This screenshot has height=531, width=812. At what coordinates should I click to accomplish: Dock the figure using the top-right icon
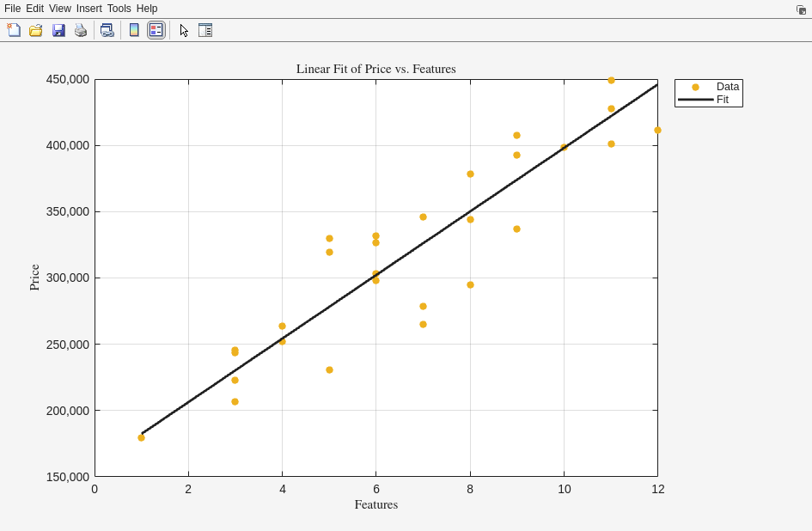click(x=801, y=9)
